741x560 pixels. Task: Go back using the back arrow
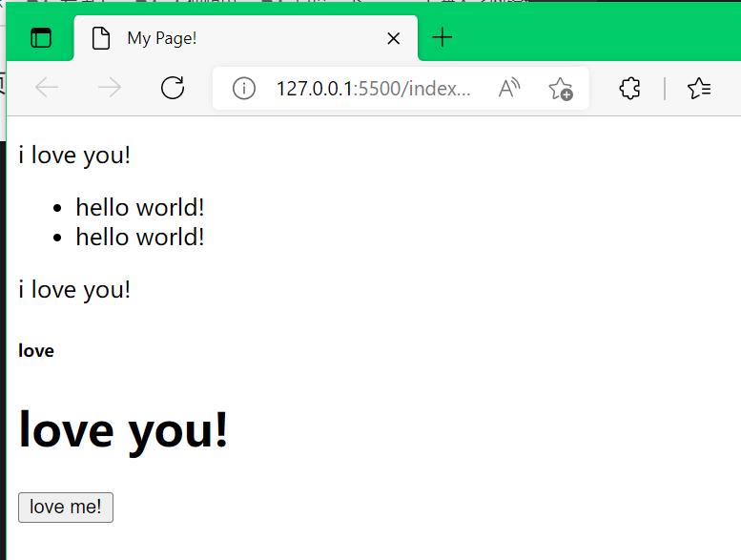click(x=47, y=88)
